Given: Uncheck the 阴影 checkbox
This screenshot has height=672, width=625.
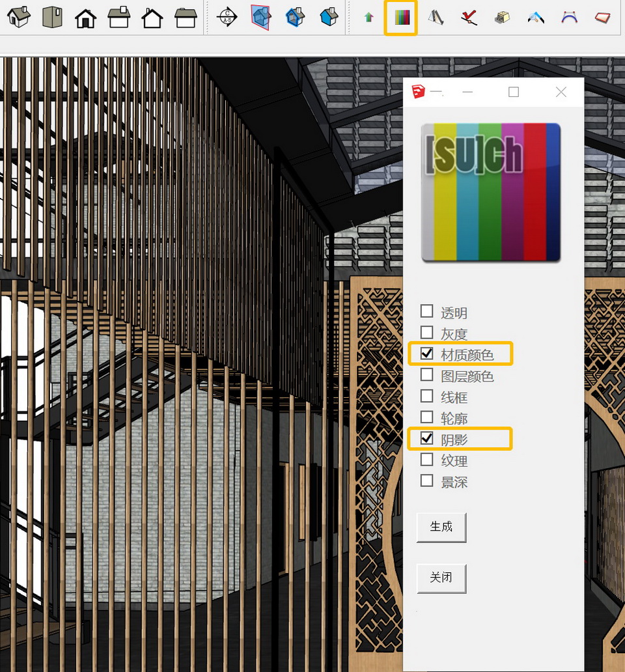Looking at the screenshot, I should [427, 438].
